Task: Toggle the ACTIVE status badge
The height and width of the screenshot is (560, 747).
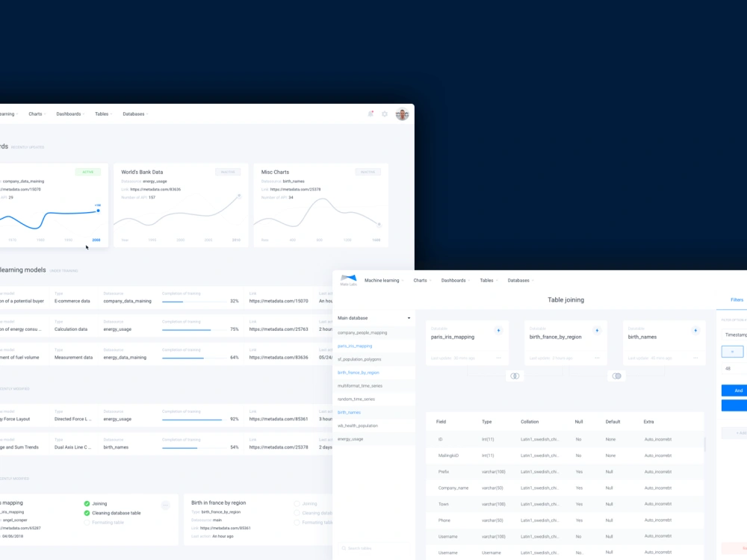Action: pyautogui.click(x=88, y=172)
